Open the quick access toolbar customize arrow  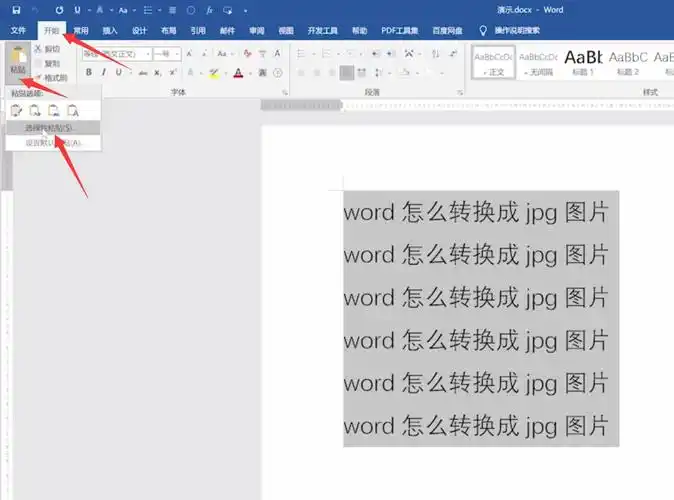tap(245, 10)
